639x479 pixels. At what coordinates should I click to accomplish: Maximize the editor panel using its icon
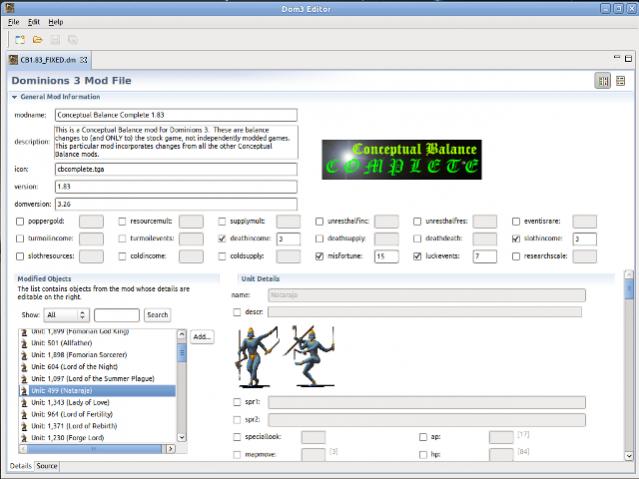tap(629, 58)
